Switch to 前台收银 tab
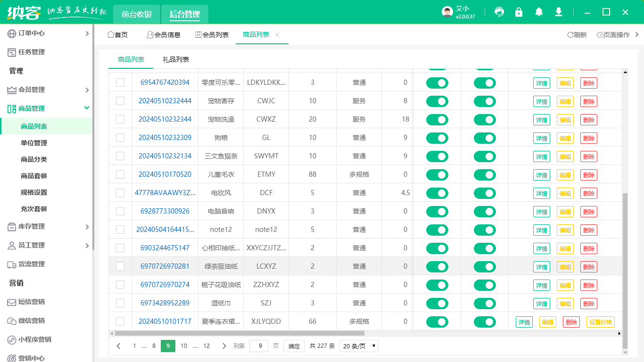 [x=137, y=14]
